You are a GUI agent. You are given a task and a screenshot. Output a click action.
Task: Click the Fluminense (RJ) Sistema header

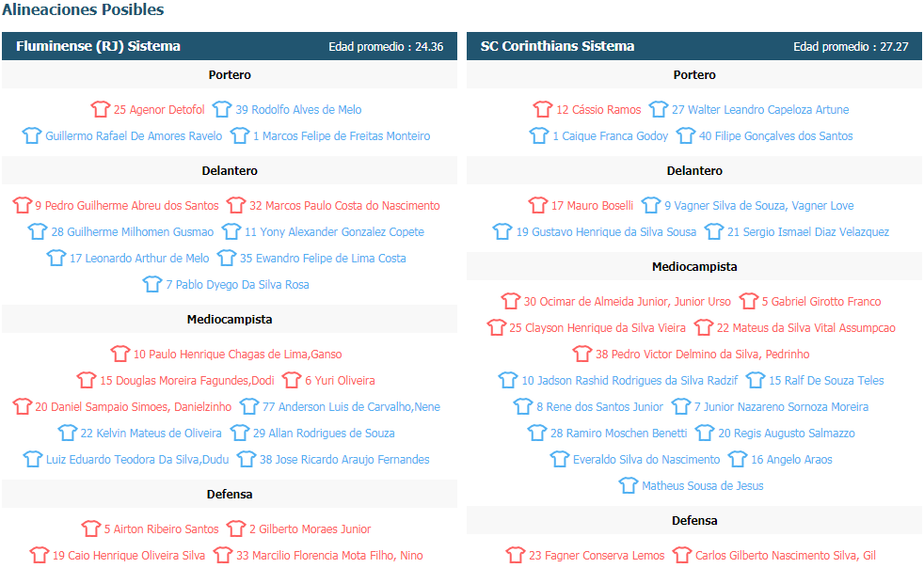[98, 46]
